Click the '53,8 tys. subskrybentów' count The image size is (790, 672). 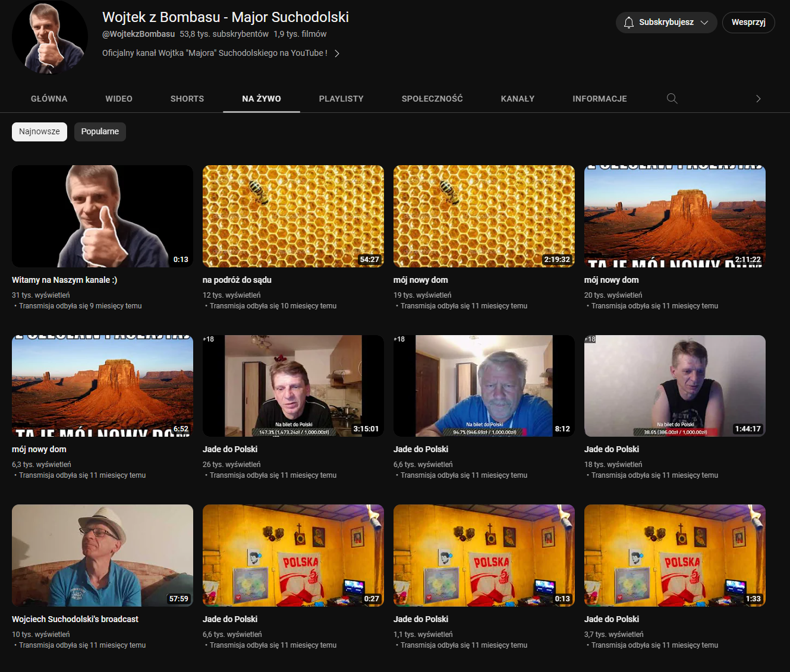[224, 34]
